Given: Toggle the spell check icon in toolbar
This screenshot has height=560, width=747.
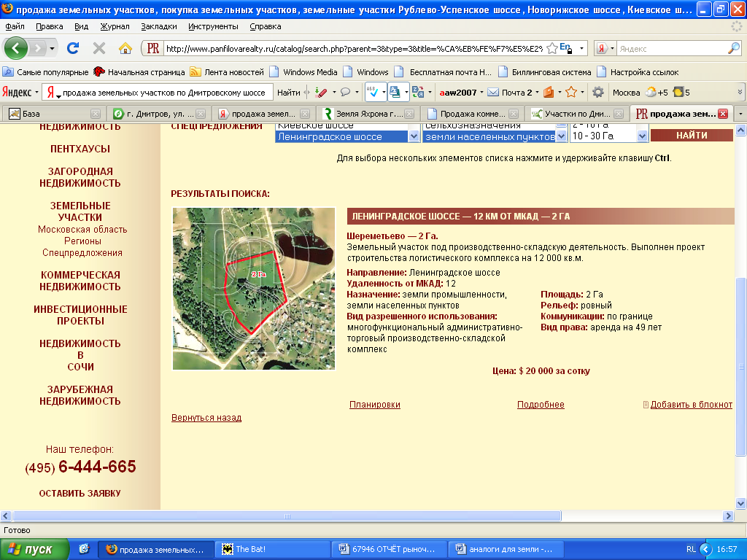Looking at the screenshot, I should click(373, 93).
